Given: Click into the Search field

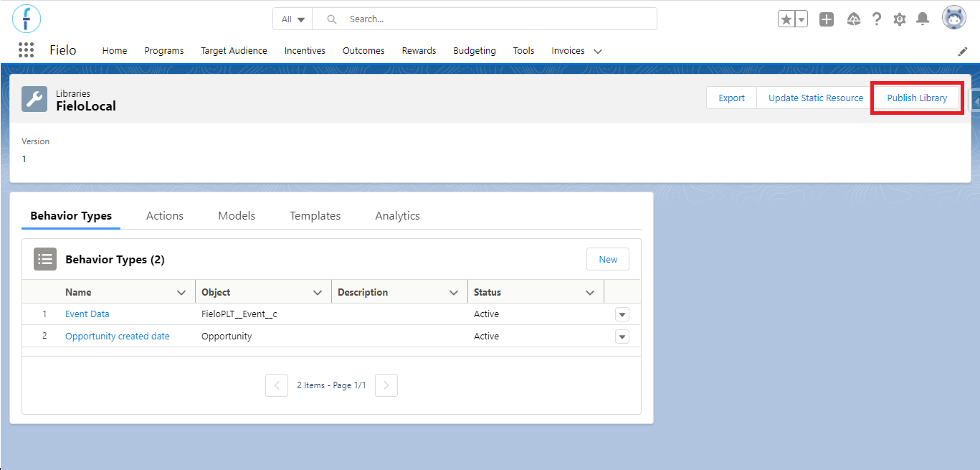Looking at the screenshot, I should pyautogui.click(x=485, y=19).
